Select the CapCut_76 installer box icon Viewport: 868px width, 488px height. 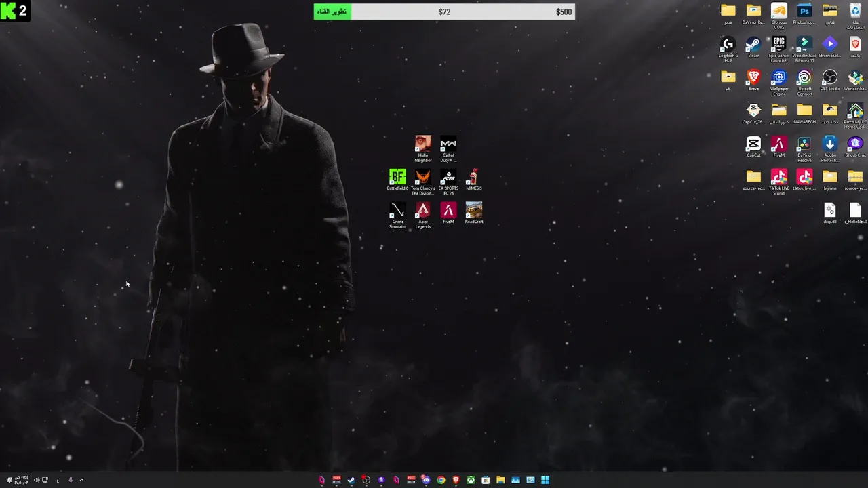[753, 113]
